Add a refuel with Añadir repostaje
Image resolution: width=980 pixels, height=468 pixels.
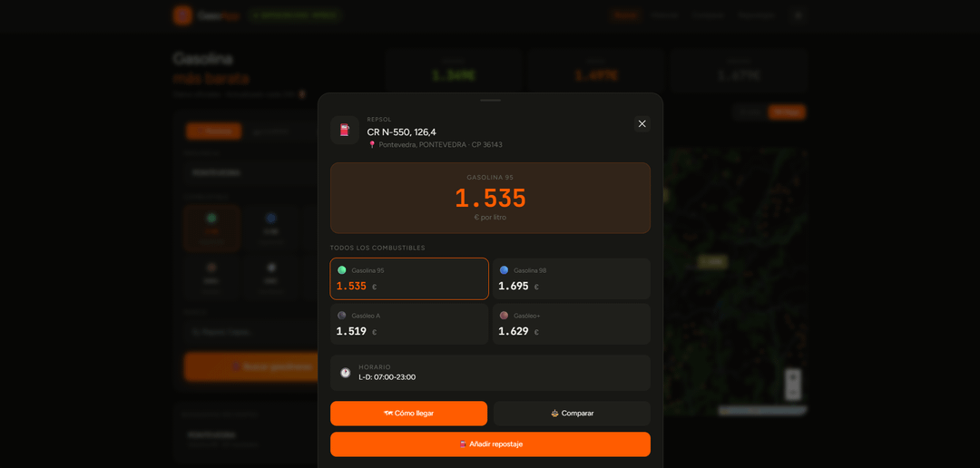click(491, 444)
